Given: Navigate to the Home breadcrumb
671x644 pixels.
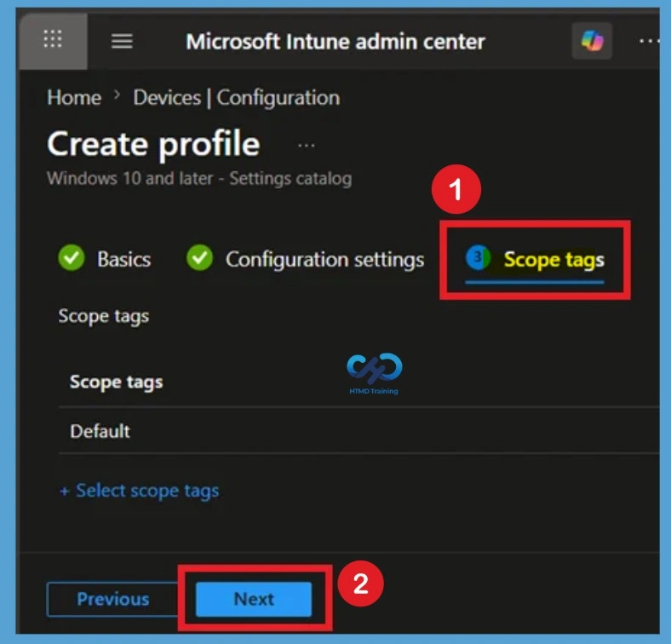Looking at the screenshot, I should (74, 98).
